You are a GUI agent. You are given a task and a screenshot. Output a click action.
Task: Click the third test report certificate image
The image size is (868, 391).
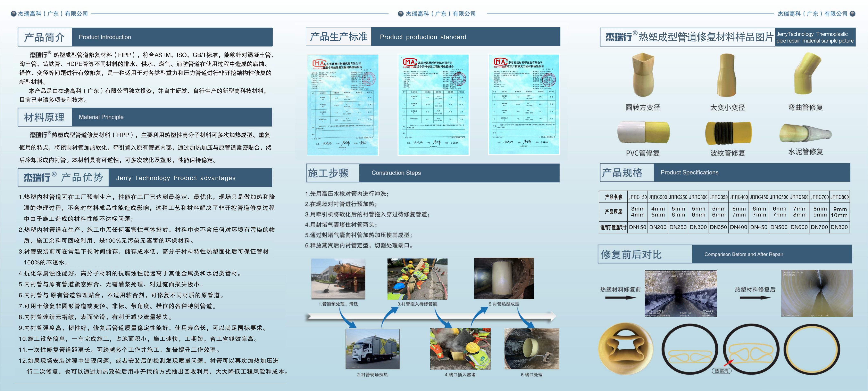524,105
